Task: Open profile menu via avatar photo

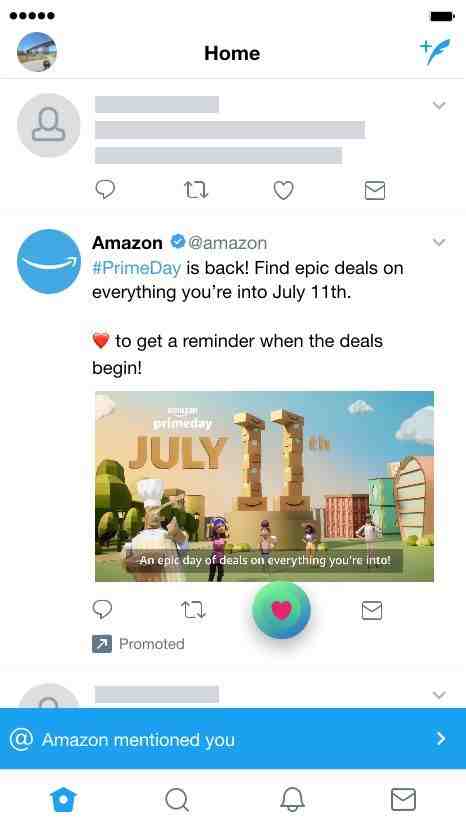Action: pyautogui.click(x=37, y=52)
